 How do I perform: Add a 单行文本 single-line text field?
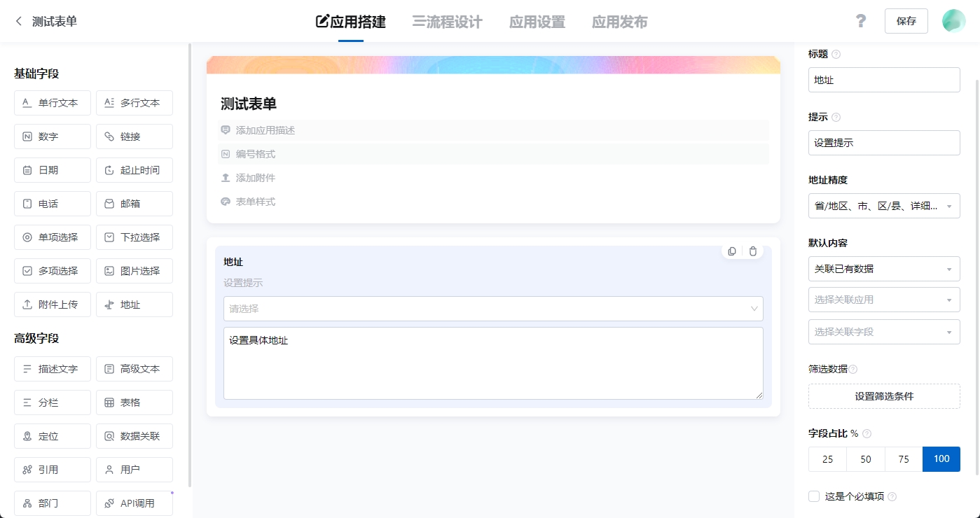click(x=52, y=103)
